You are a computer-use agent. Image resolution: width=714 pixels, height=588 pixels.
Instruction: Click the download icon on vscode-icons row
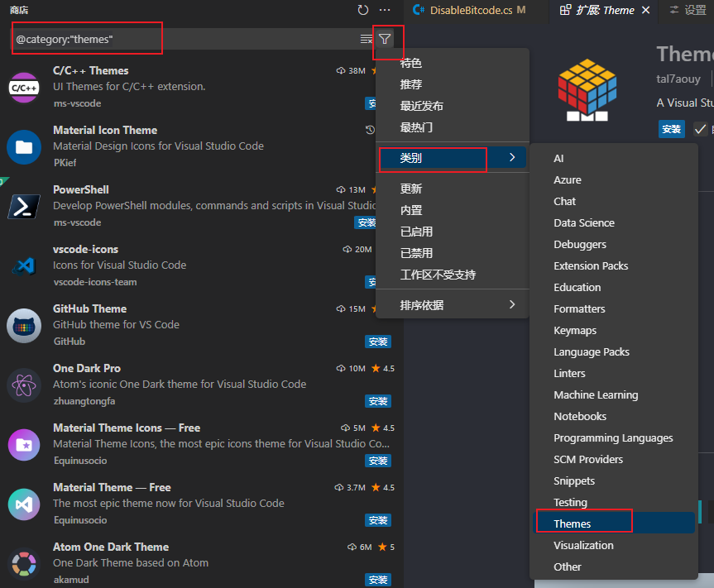347,250
